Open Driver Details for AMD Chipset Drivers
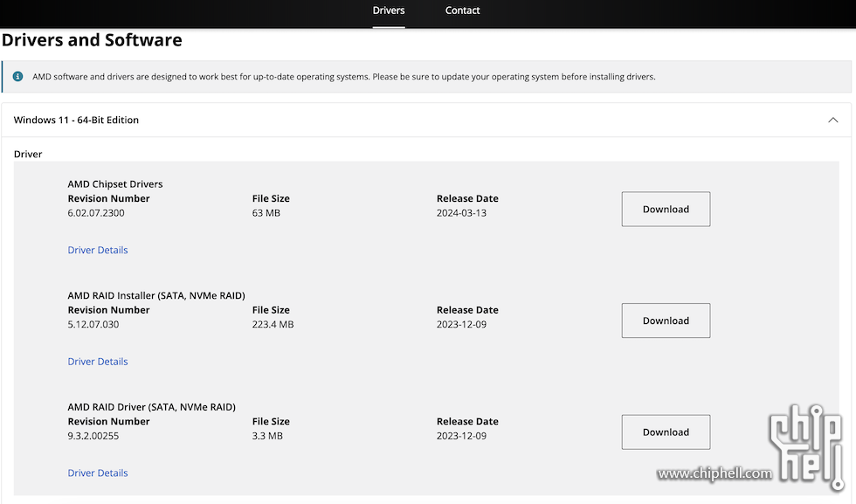856x504 pixels. tap(98, 250)
